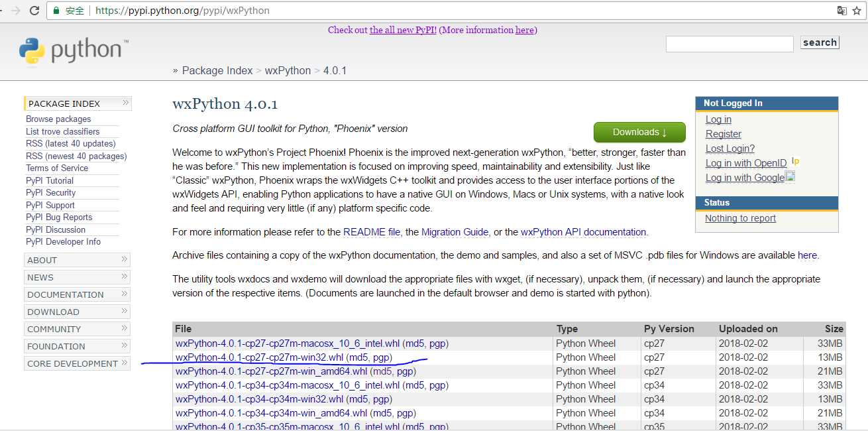The image size is (868, 431).
Task: Download wxPython-4.0.1-cp34-cp34m-win32.whl file
Action: click(x=259, y=399)
